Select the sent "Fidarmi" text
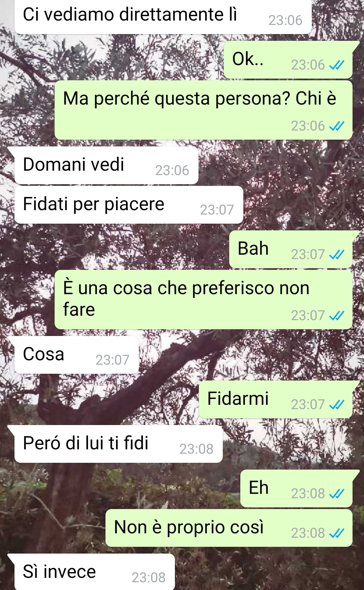The image size is (364, 590). pyautogui.click(x=238, y=398)
